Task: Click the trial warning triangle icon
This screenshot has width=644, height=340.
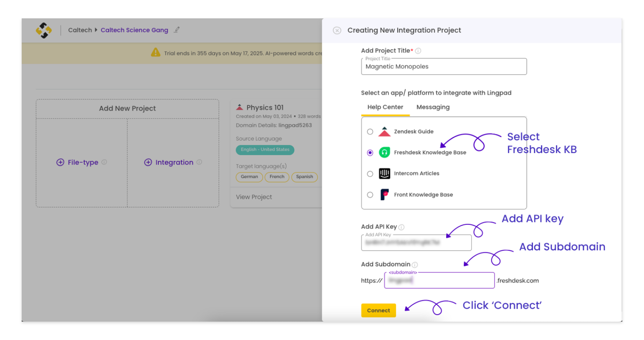Action: (156, 53)
